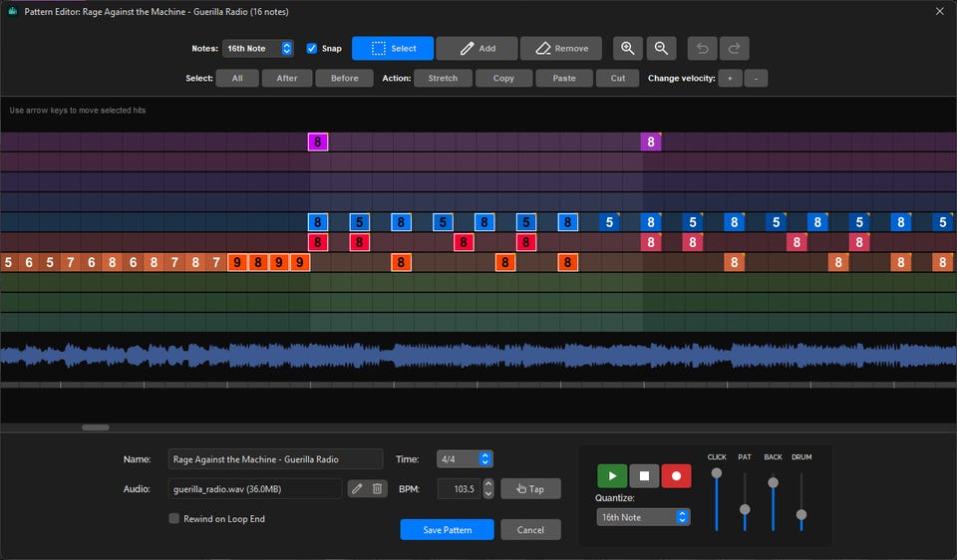Choose the Select tool
Image resolution: width=957 pixels, height=560 pixels.
click(393, 48)
